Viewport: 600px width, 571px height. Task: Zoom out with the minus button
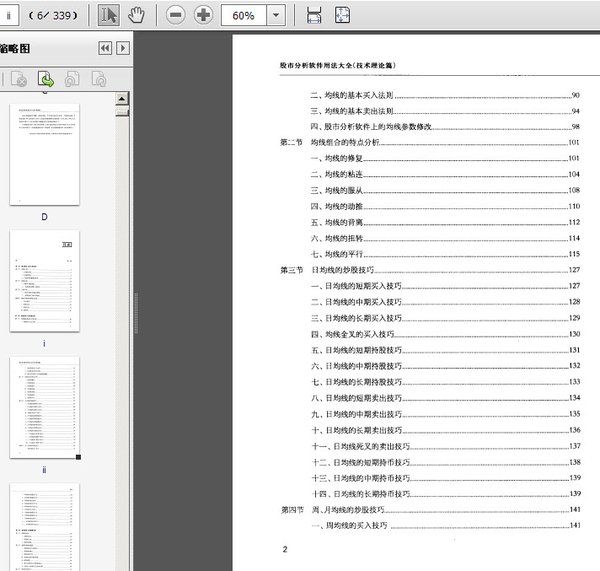coord(176,15)
